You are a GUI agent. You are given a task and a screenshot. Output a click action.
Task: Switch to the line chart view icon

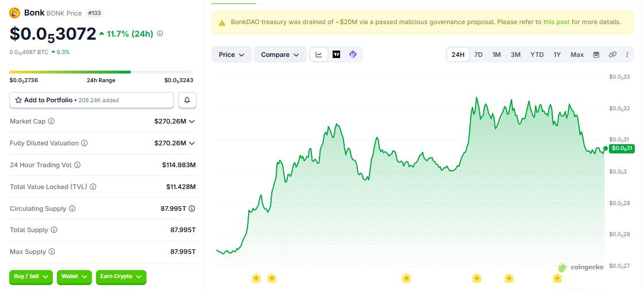tap(319, 55)
